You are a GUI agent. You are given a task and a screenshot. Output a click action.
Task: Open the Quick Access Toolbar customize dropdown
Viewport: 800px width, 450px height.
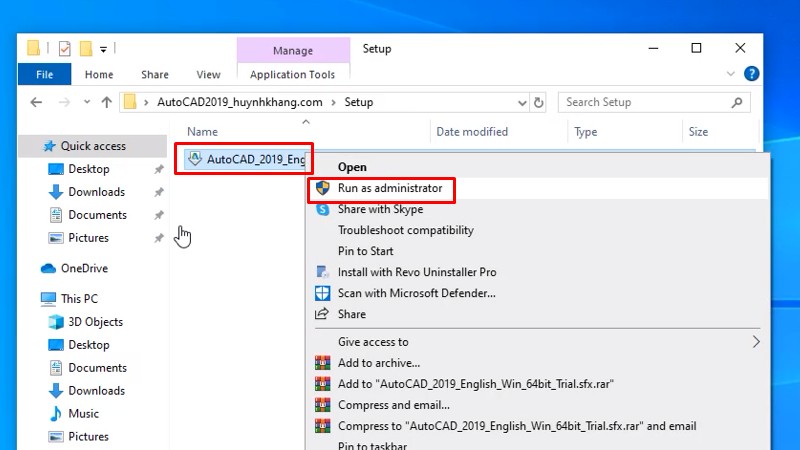104,48
